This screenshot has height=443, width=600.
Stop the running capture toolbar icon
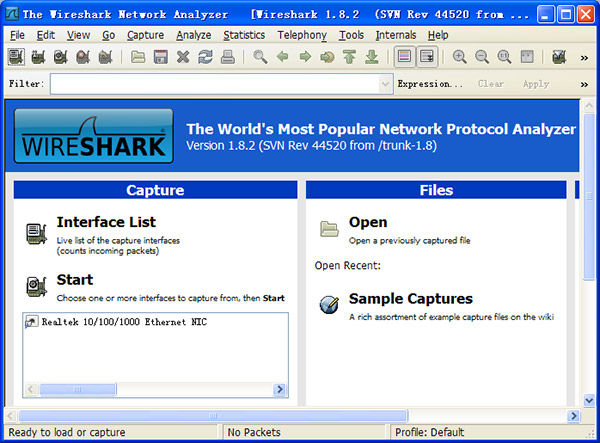tap(83, 57)
